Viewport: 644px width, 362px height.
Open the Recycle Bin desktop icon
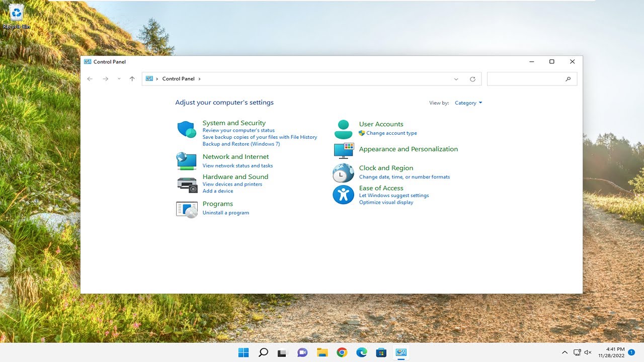pyautogui.click(x=17, y=17)
